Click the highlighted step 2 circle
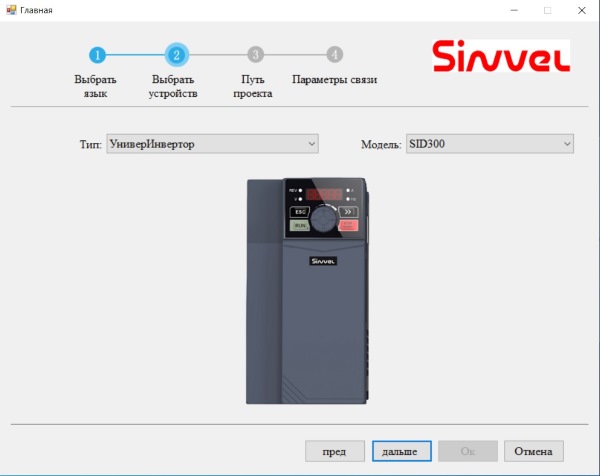 pyautogui.click(x=176, y=55)
